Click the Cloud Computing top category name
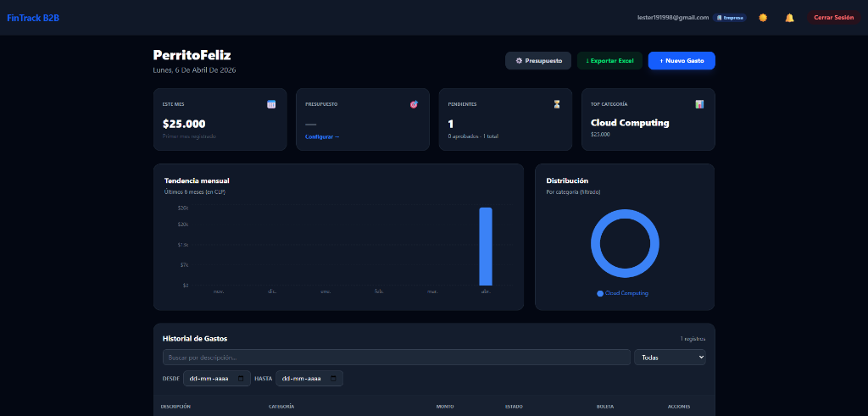The width and height of the screenshot is (868, 416). tap(630, 123)
